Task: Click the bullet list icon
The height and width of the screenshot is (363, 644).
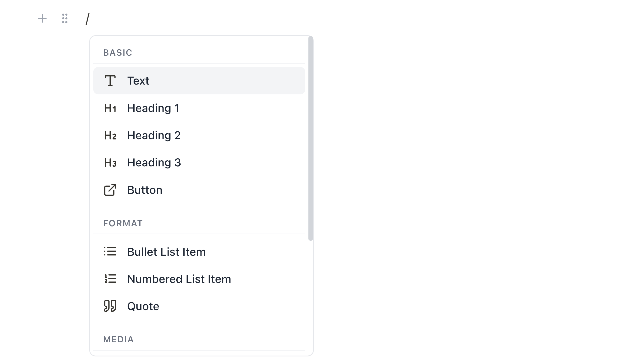Action: tap(110, 252)
